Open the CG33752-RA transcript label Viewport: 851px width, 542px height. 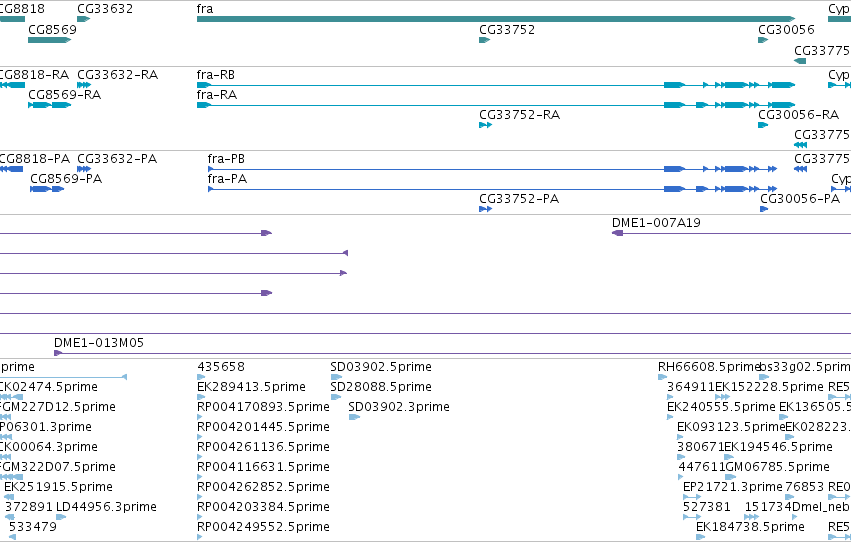coord(519,115)
